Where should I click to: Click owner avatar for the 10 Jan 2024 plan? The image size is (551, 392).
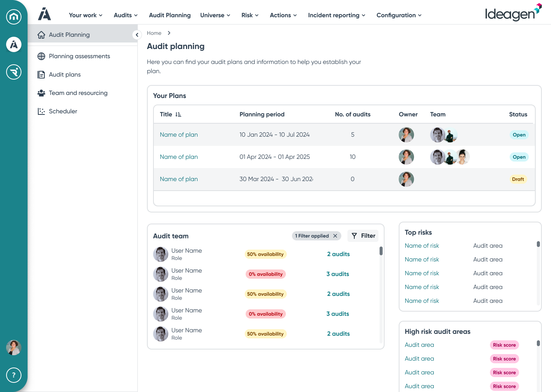click(406, 135)
